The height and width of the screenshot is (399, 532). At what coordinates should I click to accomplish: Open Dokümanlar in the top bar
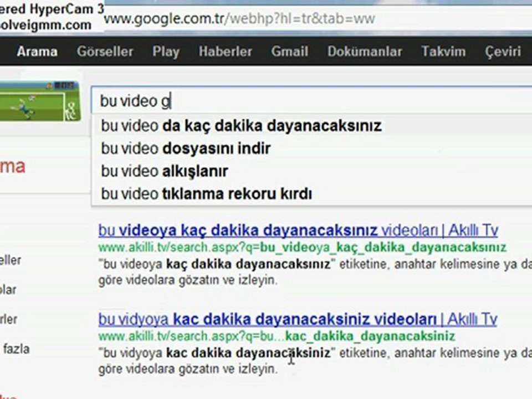(365, 52)
